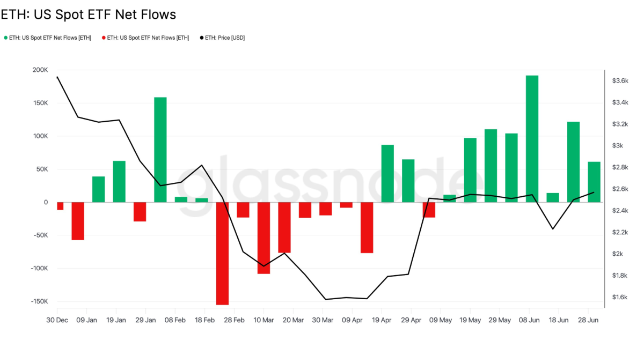644x341 pixels.
Task: Click the black legend dot for ETH Price
Action: [x=202, y=38]
